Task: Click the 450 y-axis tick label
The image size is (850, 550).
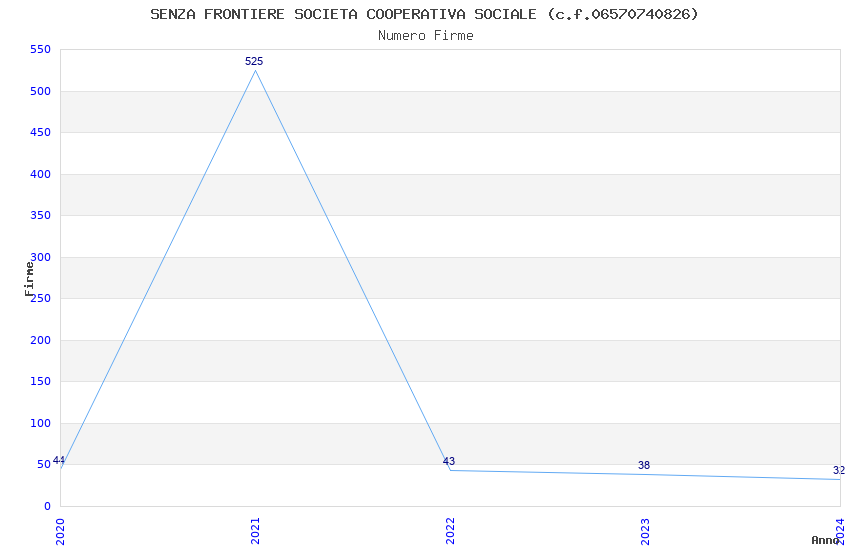Action: point(41,132)
